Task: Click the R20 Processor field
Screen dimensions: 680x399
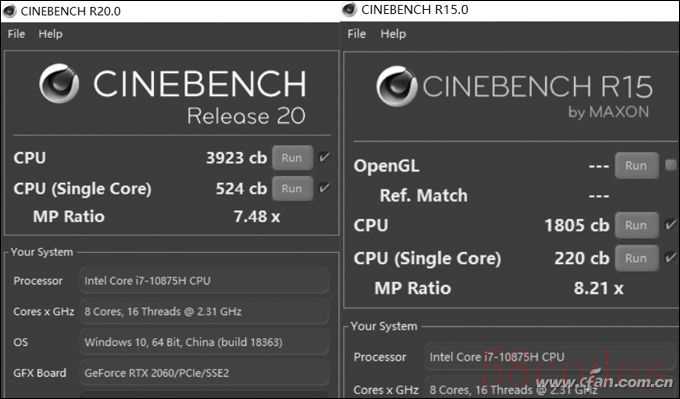Action: tap(204, 281)
